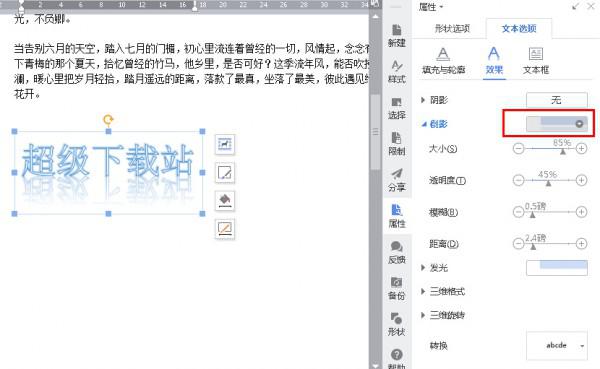Click plus button to increase 大小 size
Image resolution: width=600 pixels, height=369 pixels.
click(x=581, y=149)
